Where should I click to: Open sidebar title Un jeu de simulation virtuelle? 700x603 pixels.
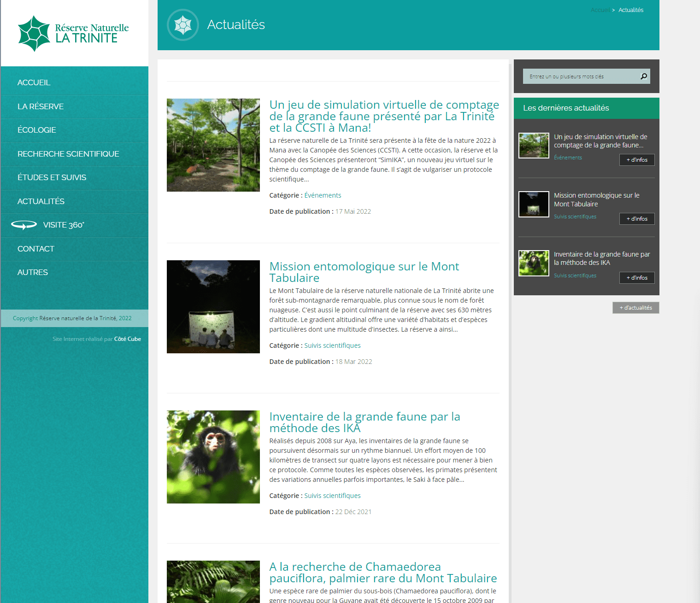click(600, 141)
